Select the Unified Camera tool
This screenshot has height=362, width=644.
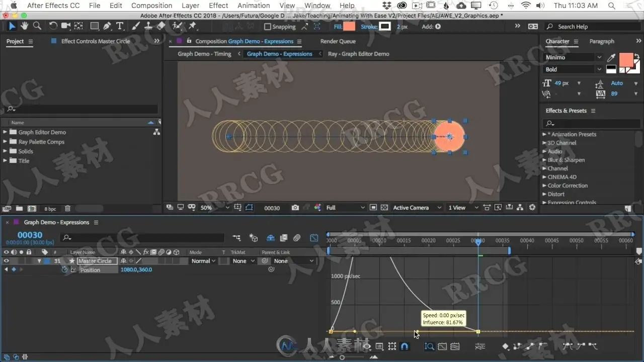[x=66, y=26]
